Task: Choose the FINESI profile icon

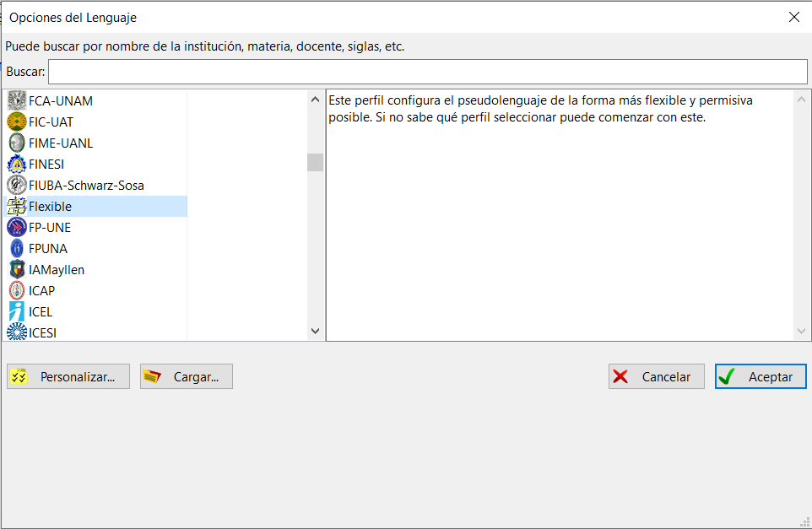Action: pyautogui.click(x=17, y=165)
